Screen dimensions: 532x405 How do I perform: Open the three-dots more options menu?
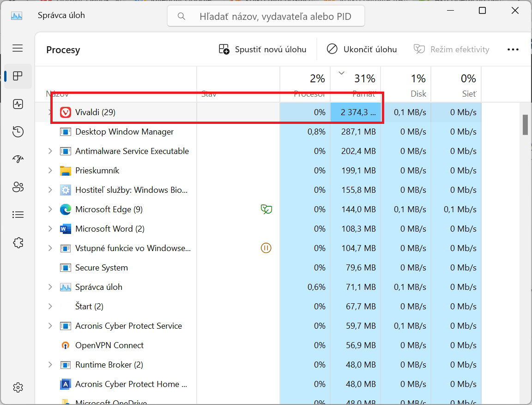click(513, 49)
